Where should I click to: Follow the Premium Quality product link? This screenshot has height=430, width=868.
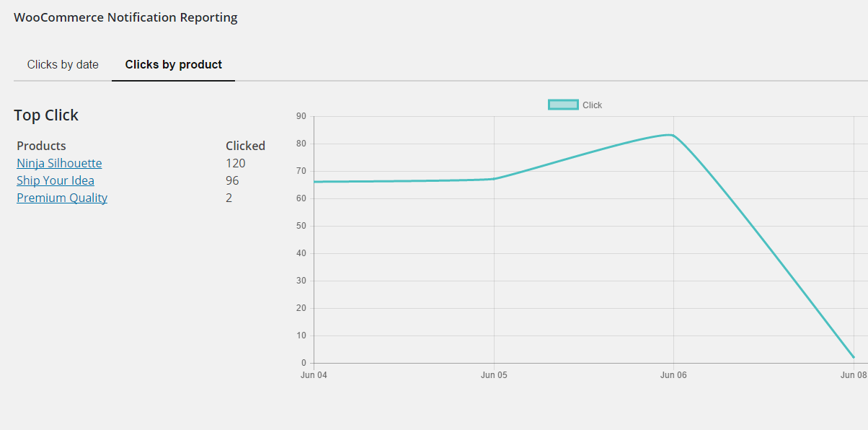(62, 198)
